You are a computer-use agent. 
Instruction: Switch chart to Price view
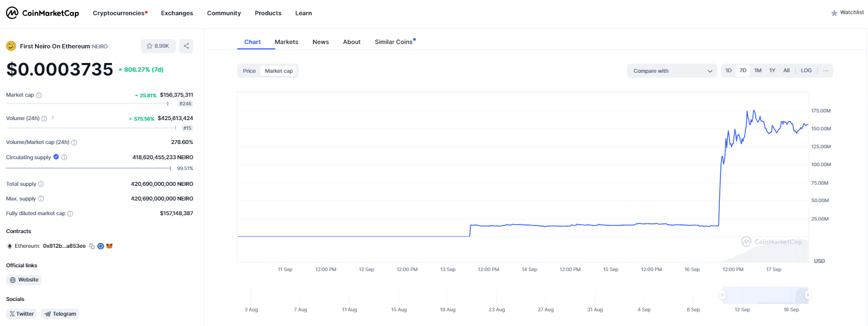249,71
